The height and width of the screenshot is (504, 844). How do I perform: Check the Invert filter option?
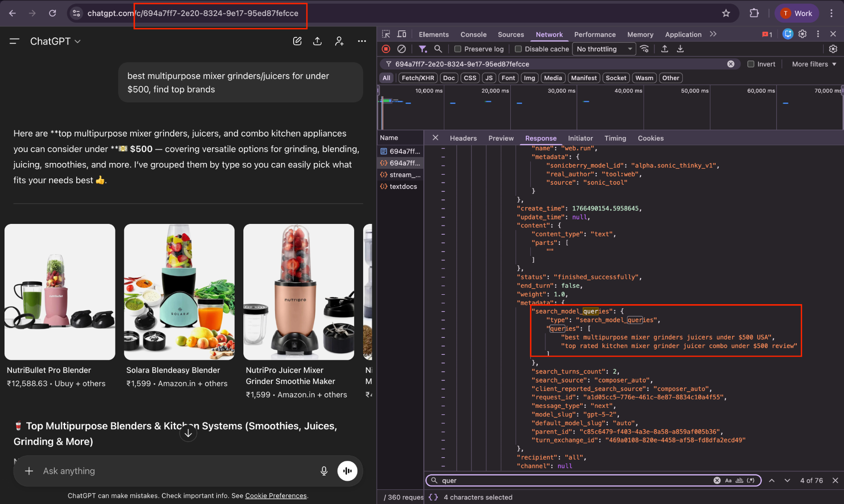(750, 64)
